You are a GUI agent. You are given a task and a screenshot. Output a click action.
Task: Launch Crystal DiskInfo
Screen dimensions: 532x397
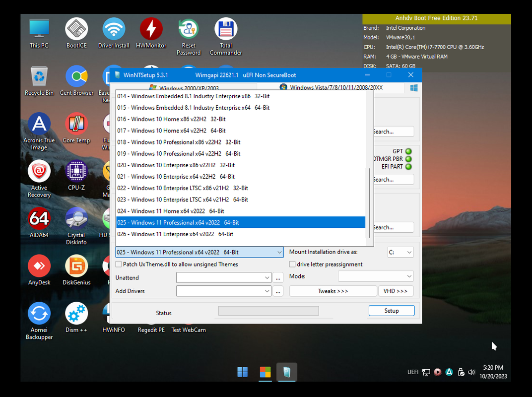[76, 226]
